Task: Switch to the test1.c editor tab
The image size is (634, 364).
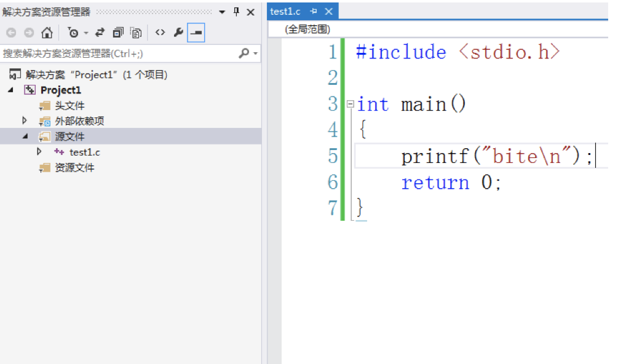Action: tap(285, 12)
